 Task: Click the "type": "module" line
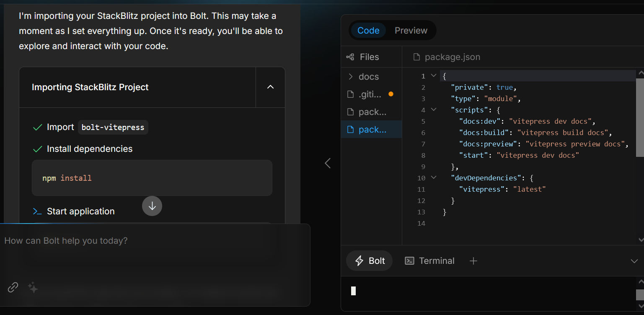pyautogui.click(x=486, y=99)
